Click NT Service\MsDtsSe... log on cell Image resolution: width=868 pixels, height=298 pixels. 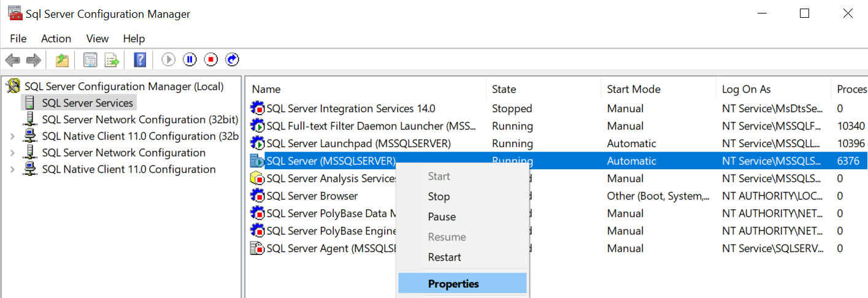coord(772,109)
